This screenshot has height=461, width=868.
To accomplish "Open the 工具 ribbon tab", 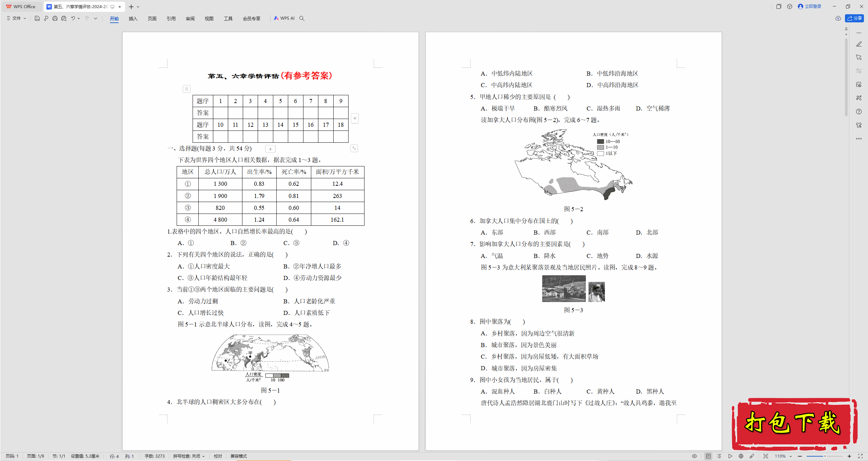I will 228,19.
